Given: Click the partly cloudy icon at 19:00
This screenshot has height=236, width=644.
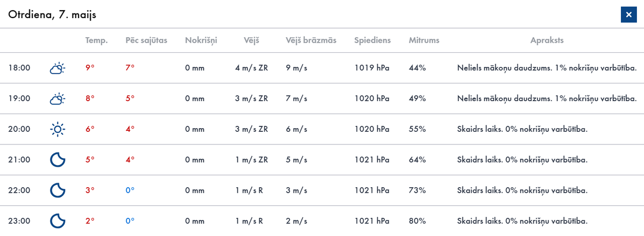Looking at the screenshot, I should (x=57, y=99).
